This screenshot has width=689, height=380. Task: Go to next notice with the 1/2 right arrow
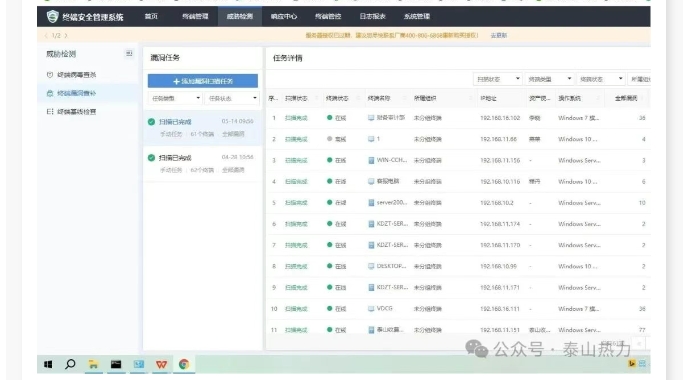click(66, 36)
